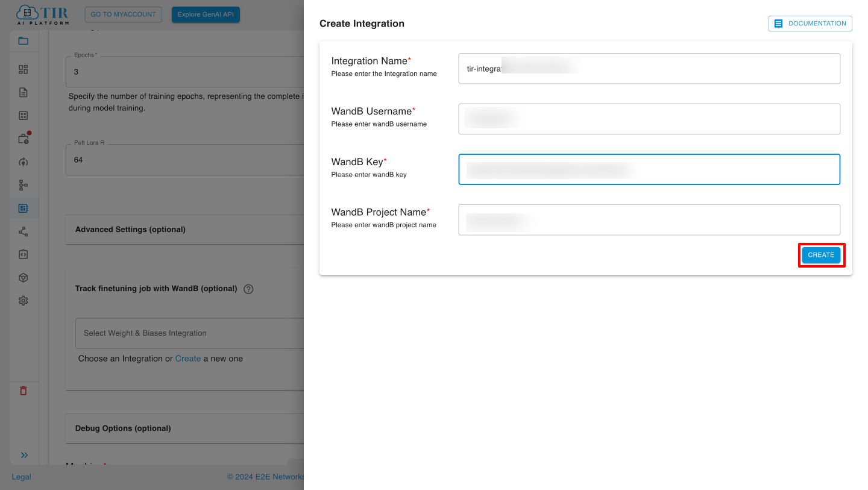Click the TIR AI Platform logo
This screenshot has height=490, width=868.
[x=42, y=14]
